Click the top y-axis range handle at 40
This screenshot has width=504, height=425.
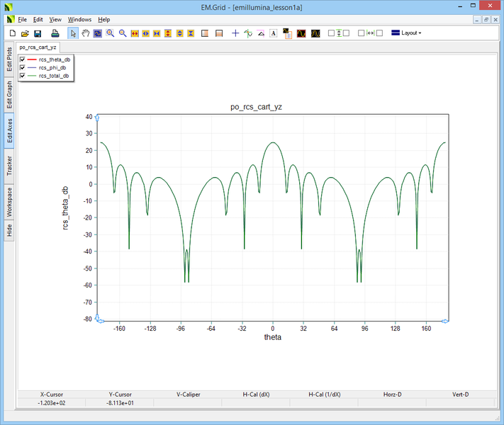96,116
